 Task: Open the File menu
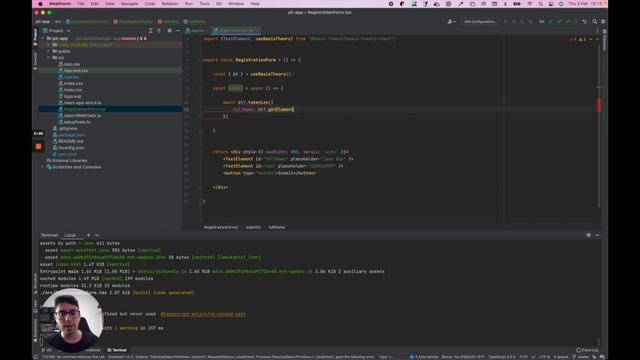pyautogui.click(x=80, y=4)
